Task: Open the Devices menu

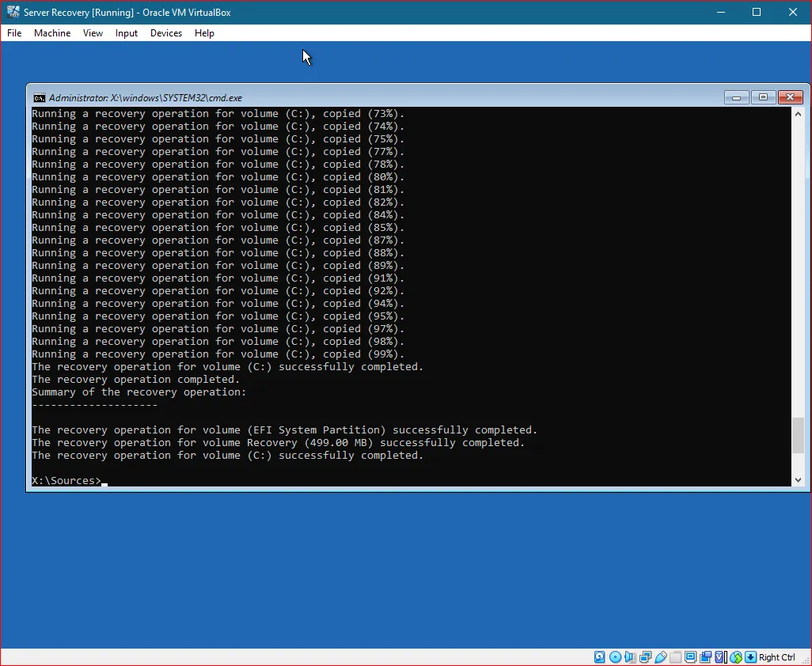Action: pyautogui.click(x=165, y=33)
